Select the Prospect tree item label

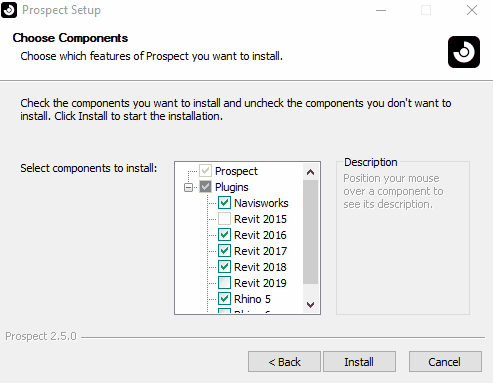tap(236, 171)
